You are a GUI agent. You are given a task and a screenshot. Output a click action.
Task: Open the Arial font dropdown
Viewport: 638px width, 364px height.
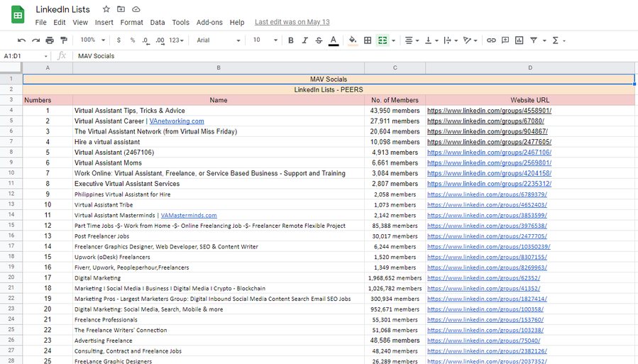[218, 40]
